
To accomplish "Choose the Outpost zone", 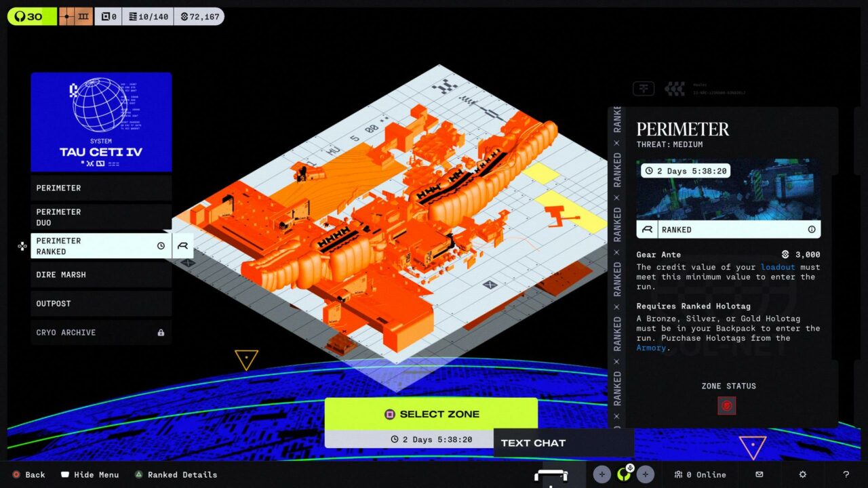I will pos(101,304).
